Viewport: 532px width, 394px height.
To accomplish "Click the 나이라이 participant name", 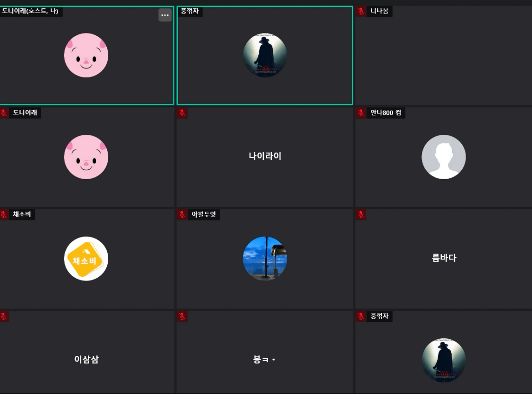I will coord(265,156).
